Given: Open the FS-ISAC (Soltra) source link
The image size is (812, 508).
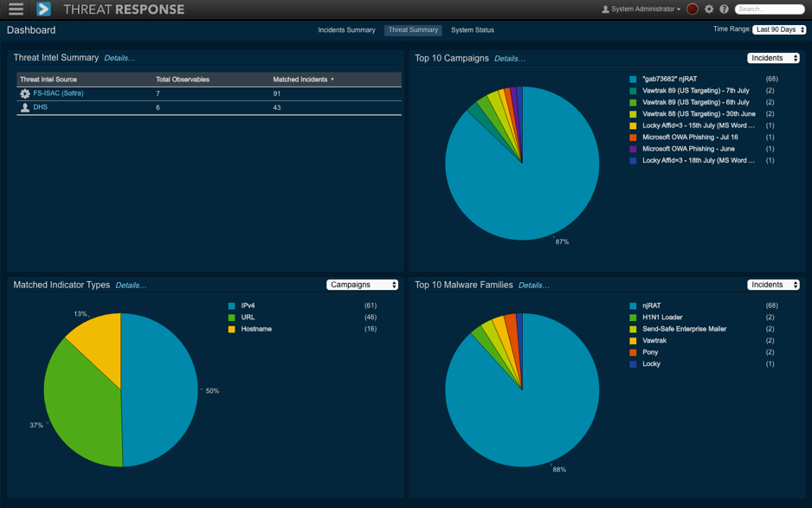Looking at the screenshot, I should (58, 93).
